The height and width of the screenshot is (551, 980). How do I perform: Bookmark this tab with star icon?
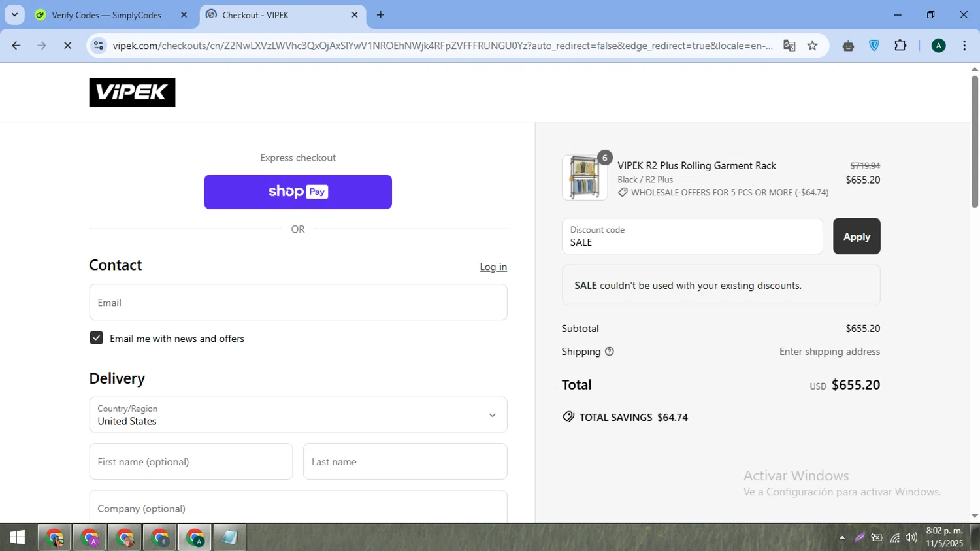813,46
